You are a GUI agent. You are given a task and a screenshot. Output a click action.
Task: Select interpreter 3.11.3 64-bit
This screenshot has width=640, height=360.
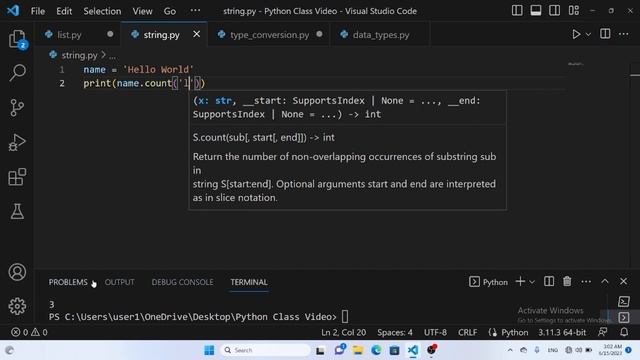562,332
